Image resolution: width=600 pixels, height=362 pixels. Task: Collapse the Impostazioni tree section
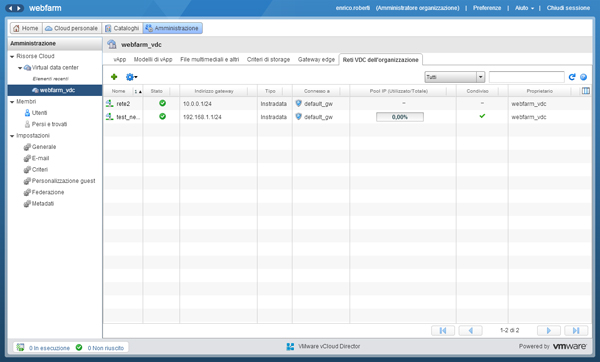click(x=12, y=136)
